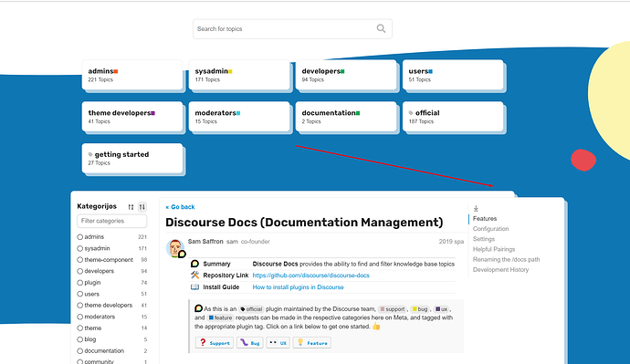Click the Support button with question mark
Viewport: 630px width, 364px height.
click(x=215, y=343)
